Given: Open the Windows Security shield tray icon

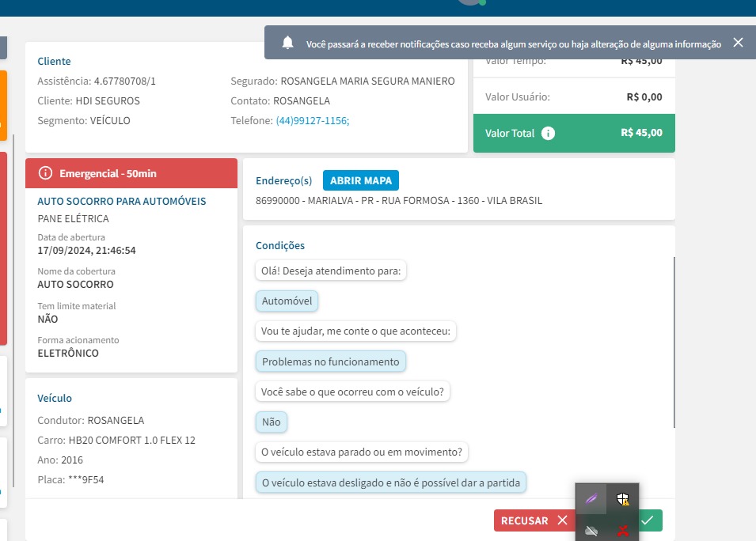Looking at the screenshot, I should (623, 498).
